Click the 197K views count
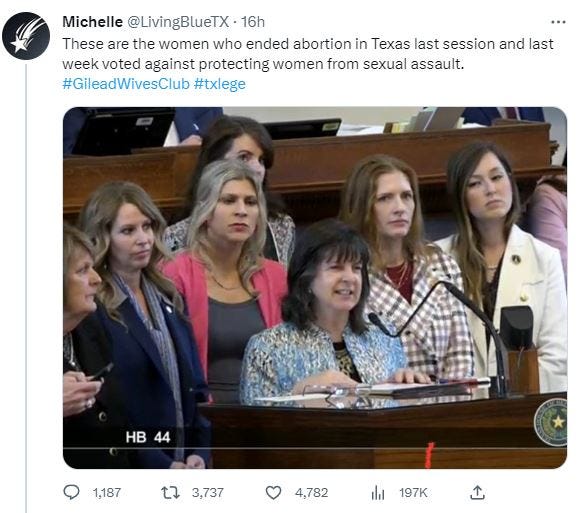This screenshot has width=584, height=513. 413,493
